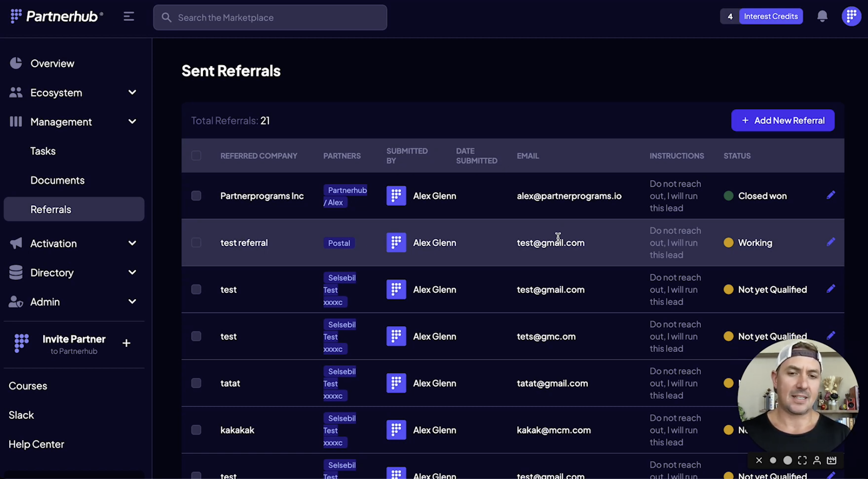Click Alex Glenn avatar in tatat row

pos(396,383)
